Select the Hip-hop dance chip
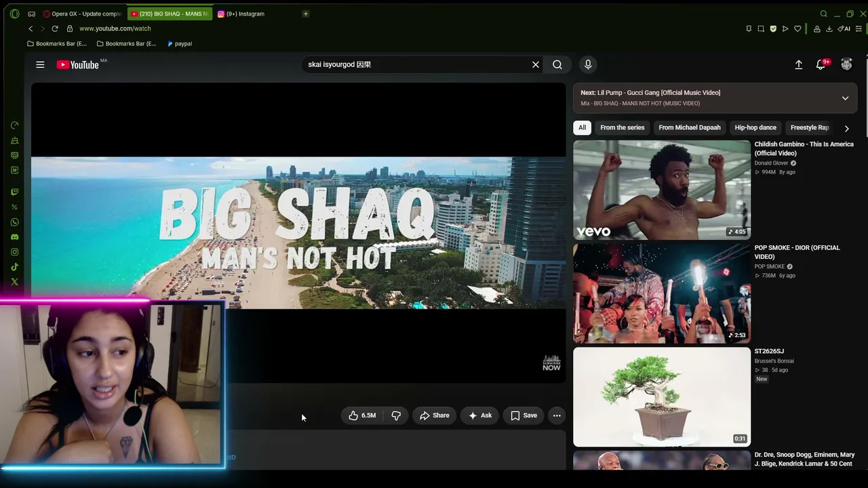 (x=755, y=127)
